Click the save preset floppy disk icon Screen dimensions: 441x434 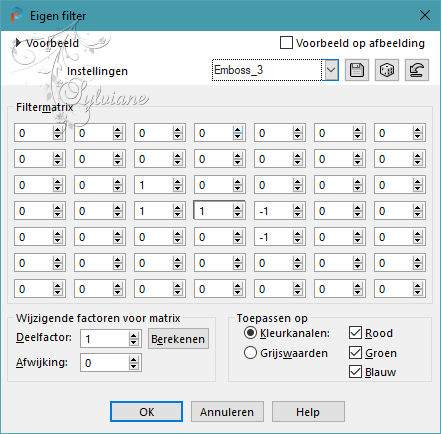(x=357, y=70)
